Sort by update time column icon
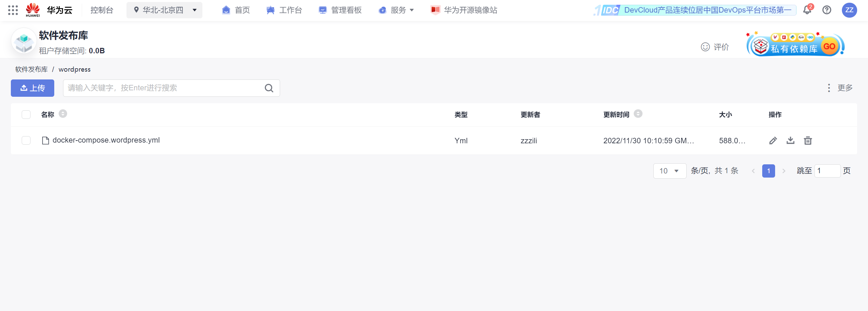Screen dimensions: 868x311 [x=638, y=114]
